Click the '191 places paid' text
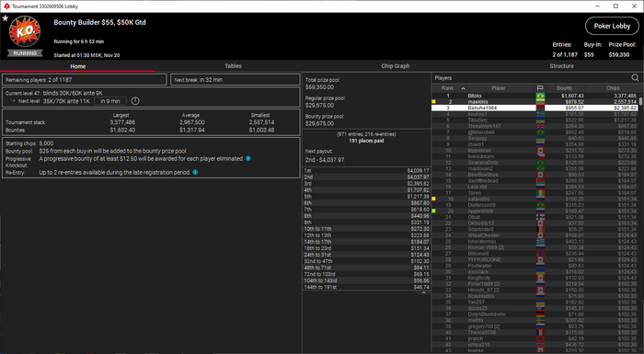 coord(366,141)
